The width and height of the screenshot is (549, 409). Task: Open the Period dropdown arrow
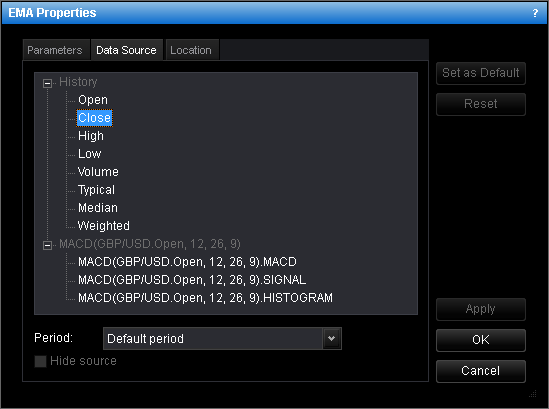point(332,338)
